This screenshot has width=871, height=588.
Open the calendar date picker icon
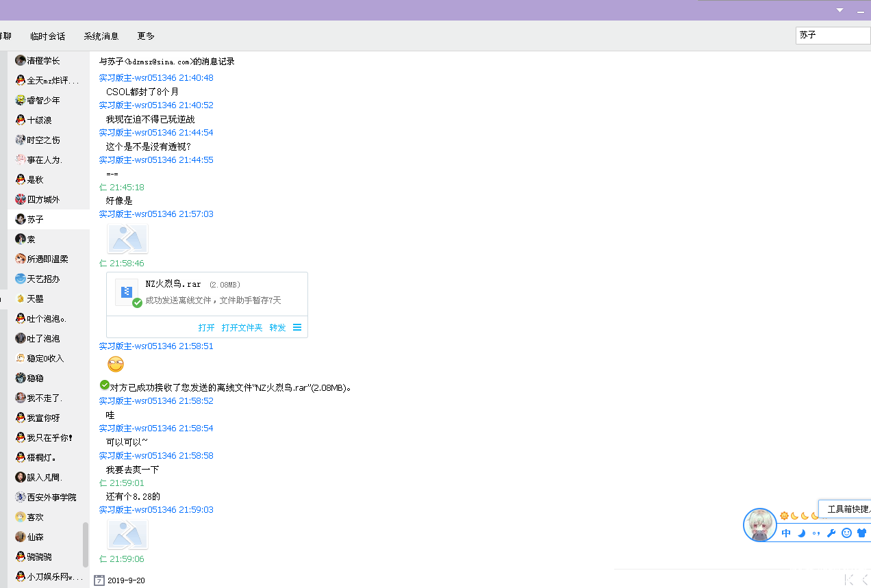[99, 580]
